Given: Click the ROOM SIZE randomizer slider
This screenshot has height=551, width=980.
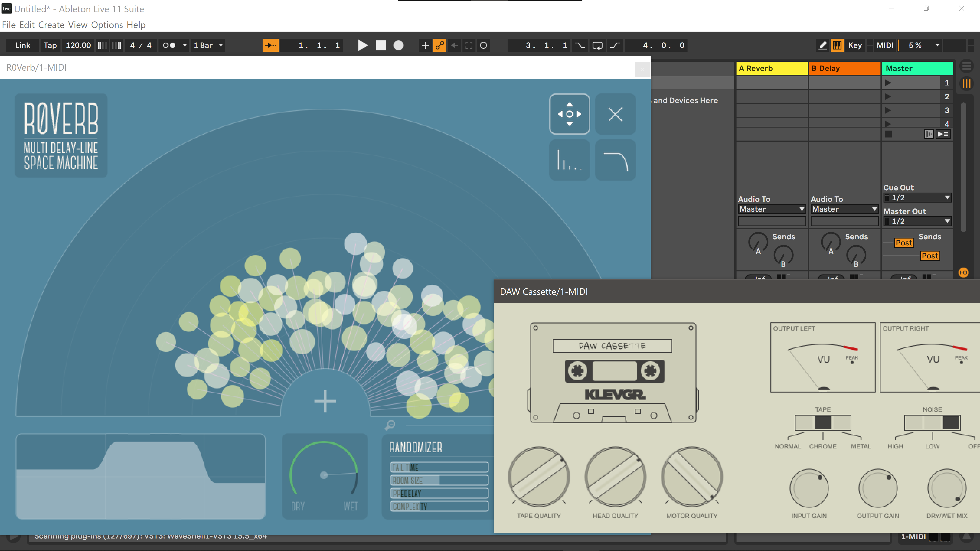Looking at the screenshot, I should point(439,480).
